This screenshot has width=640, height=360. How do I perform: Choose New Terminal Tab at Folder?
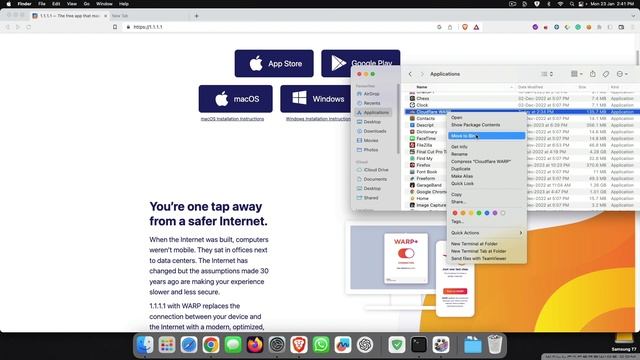(478, 251)
